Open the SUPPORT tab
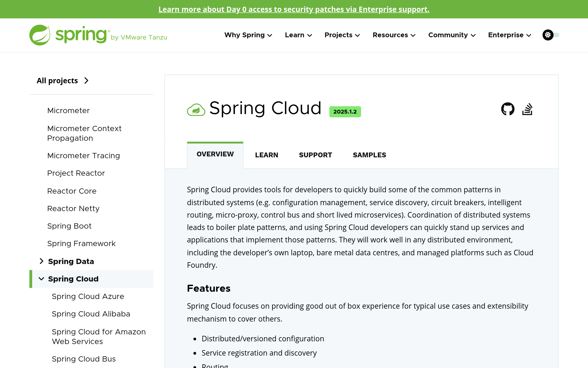The width and height of the screenshot is (588, 368). 315,155
